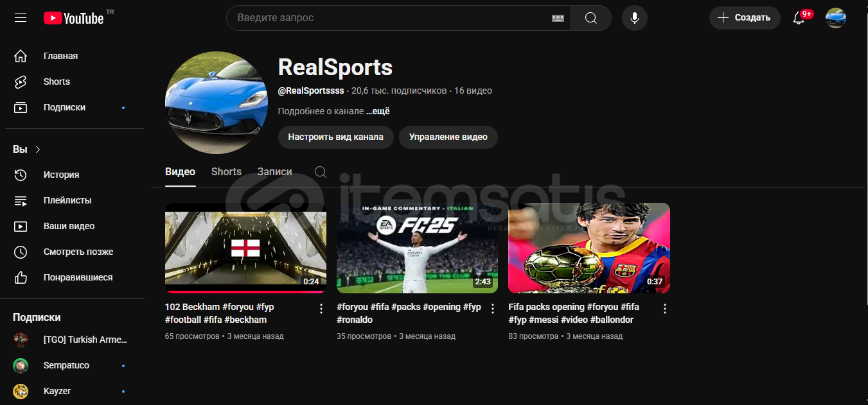Open options for 102 Beckham video

point(321,309)
